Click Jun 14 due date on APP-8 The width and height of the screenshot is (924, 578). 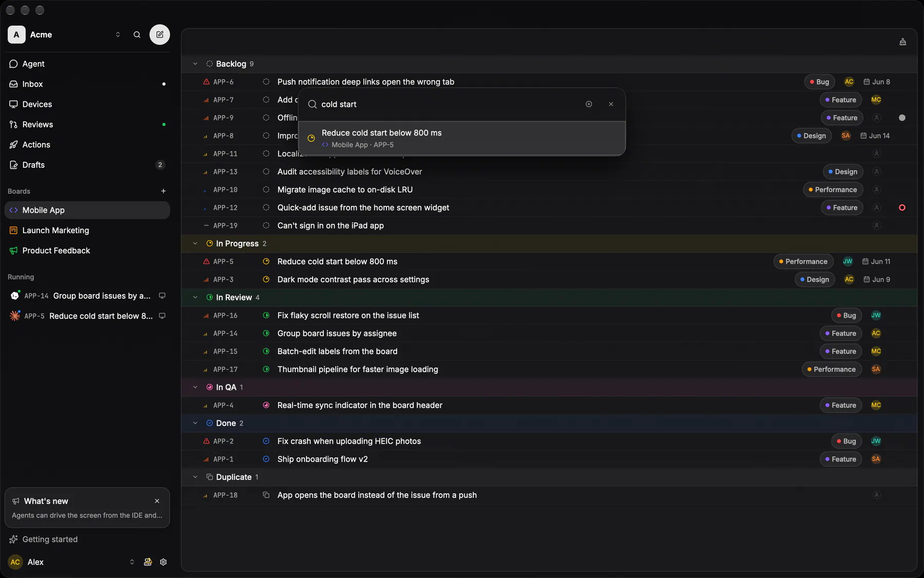(875, 136)
